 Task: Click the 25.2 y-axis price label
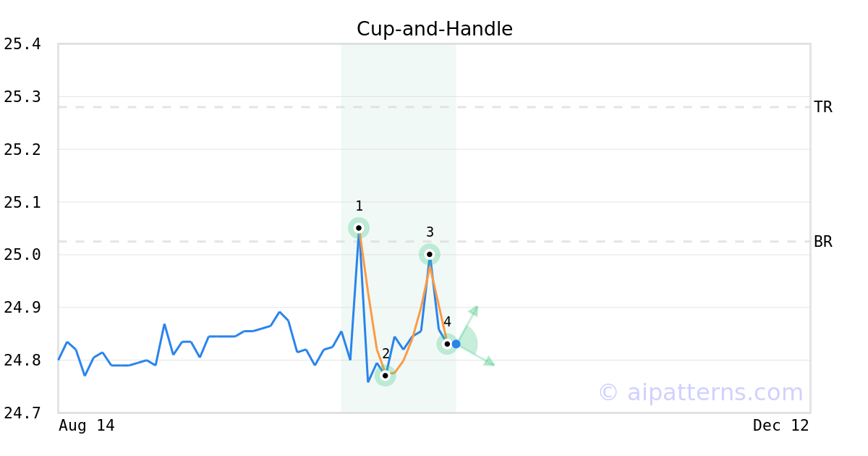(x=22, y=150)
